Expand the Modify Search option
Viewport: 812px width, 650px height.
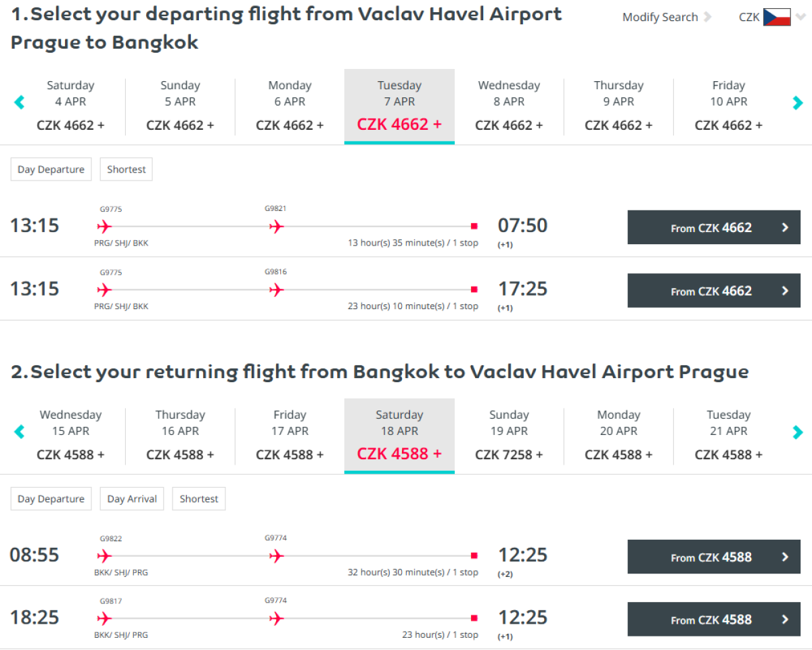tap(667, 18)
